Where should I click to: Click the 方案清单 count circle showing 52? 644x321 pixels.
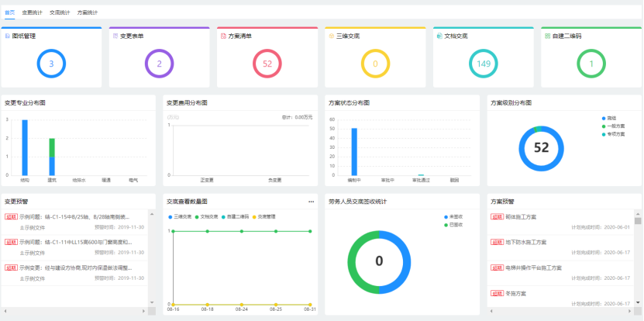pyautogui.click(x=267, y=64)
